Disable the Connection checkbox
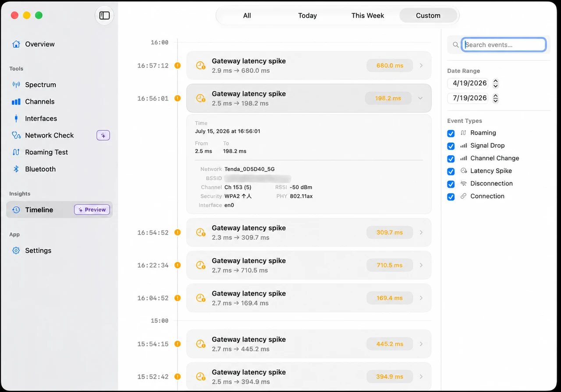The image size is (561, 392). point(451,197)
